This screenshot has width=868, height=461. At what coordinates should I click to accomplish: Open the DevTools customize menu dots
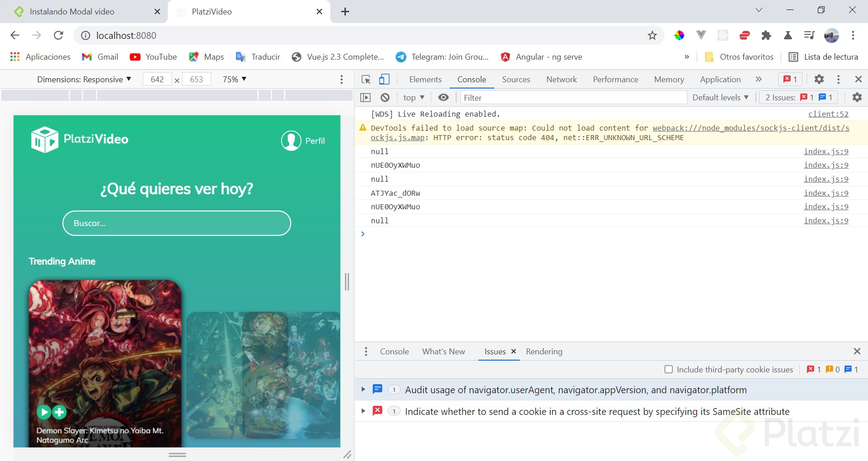click(x=839, y=80)
